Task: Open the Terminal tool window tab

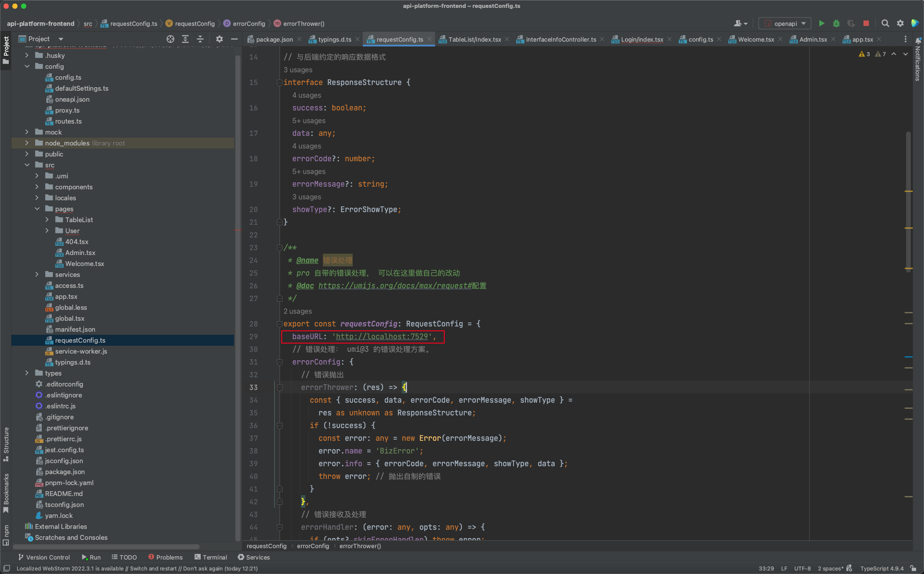Action: pos(211,557)
